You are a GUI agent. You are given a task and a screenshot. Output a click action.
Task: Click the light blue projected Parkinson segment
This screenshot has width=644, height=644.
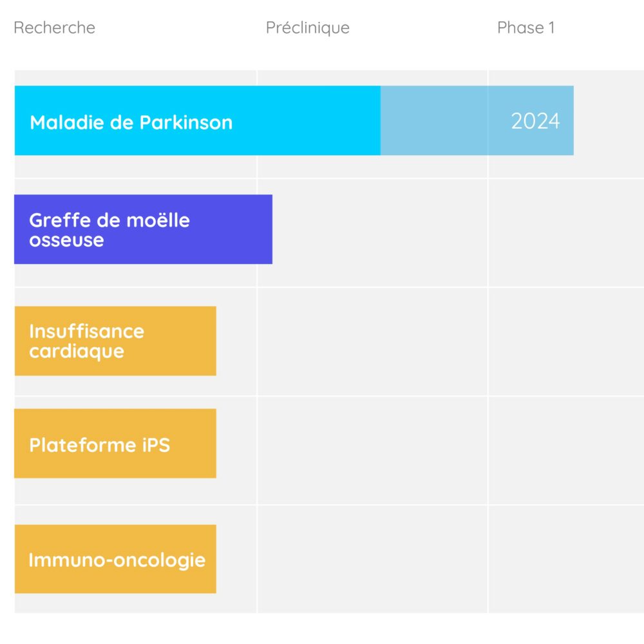477,120
